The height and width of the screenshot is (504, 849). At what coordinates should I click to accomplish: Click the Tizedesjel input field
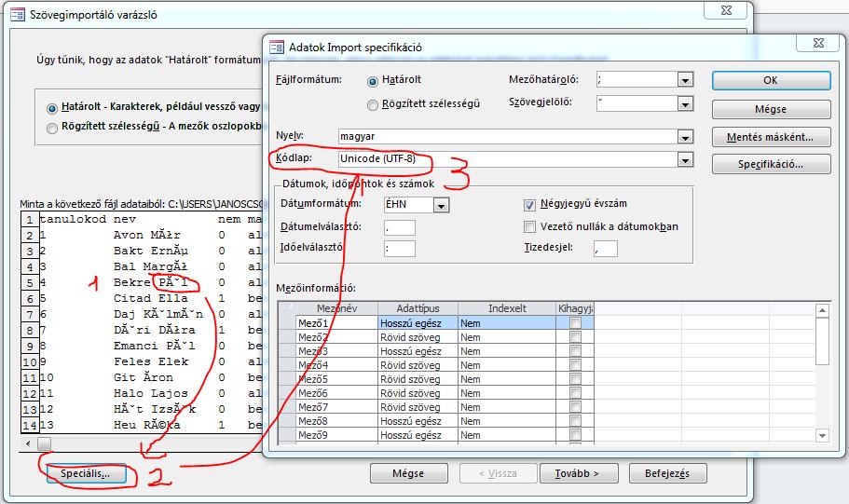(606, 249)
